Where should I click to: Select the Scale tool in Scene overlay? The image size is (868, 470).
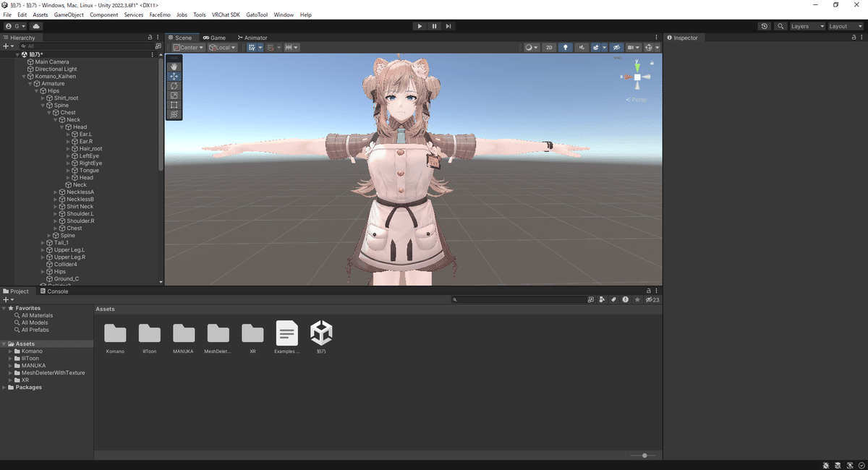[174, 95]
